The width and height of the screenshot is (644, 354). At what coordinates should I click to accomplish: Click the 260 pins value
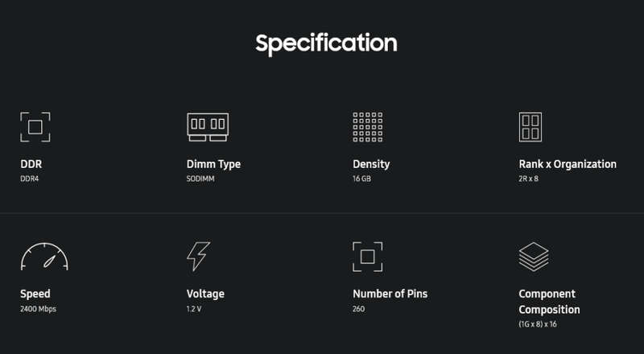(x=358, y=309)
